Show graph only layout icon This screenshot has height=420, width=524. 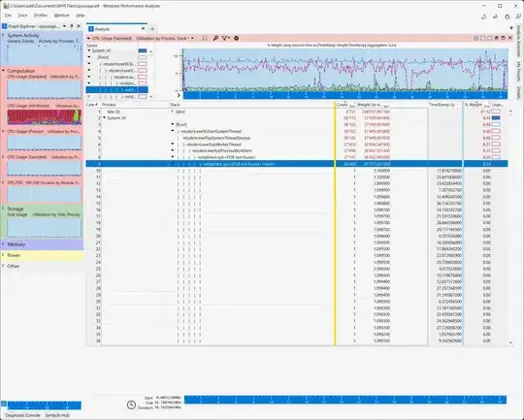tap(482, 38)
